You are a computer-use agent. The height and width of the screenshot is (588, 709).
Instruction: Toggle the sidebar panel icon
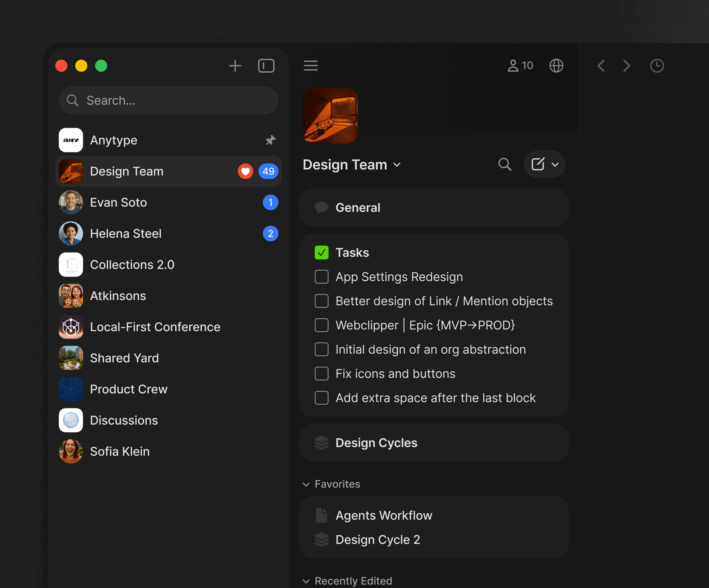pyautogui.click(x=266, y=65)
